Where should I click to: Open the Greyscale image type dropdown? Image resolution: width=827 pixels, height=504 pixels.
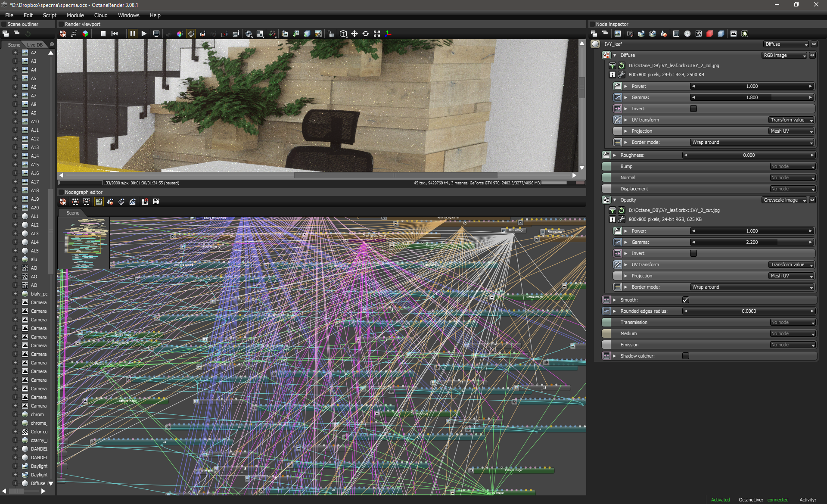coord(784,200)
